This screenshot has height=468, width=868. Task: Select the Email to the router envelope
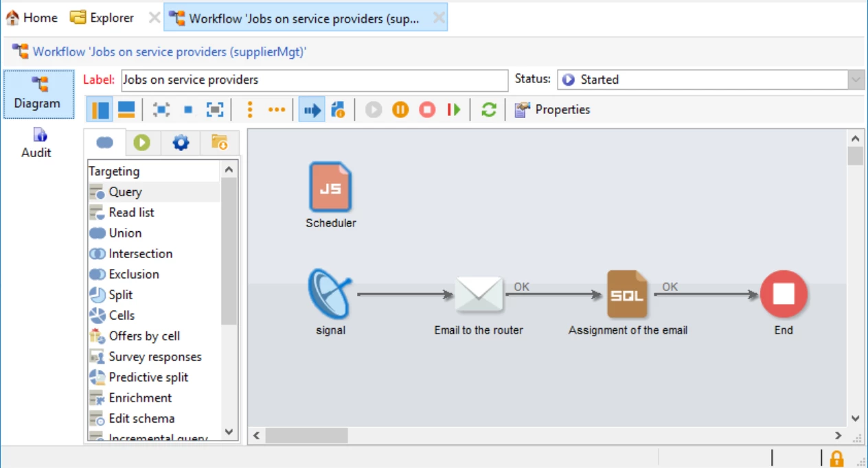coord(479,294)
